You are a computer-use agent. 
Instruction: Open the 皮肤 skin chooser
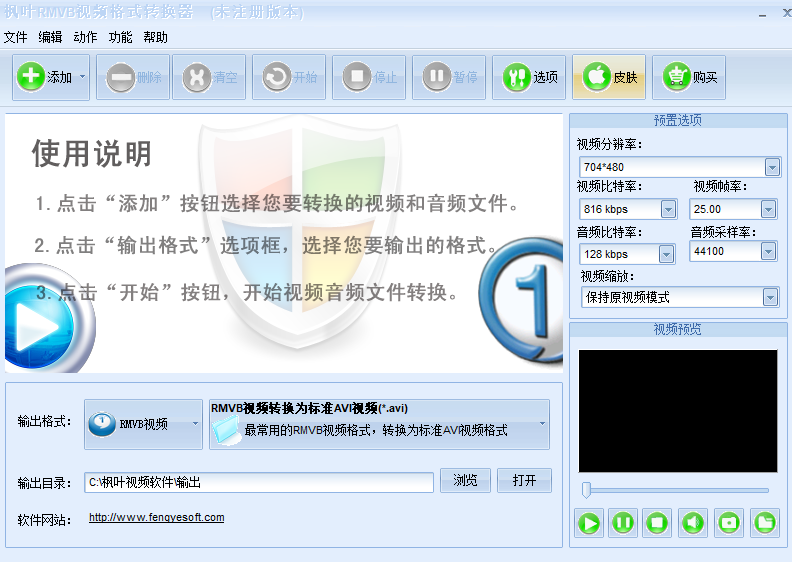click(x=609, y=77)
